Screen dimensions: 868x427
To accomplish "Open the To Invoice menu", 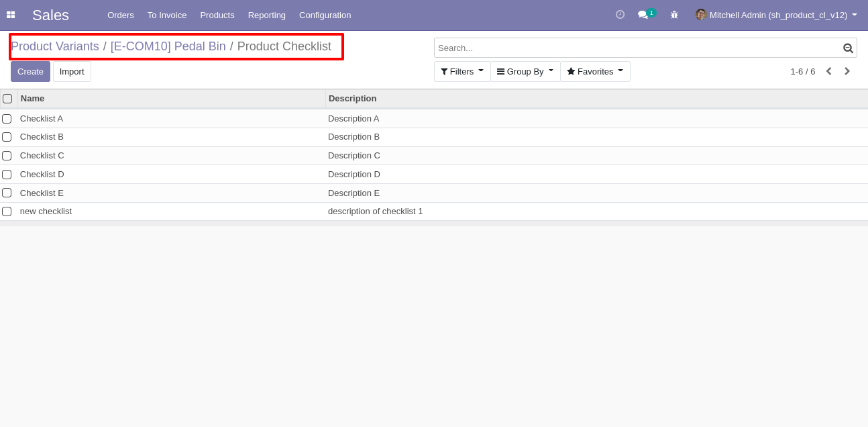I will (x=167, y=15).
